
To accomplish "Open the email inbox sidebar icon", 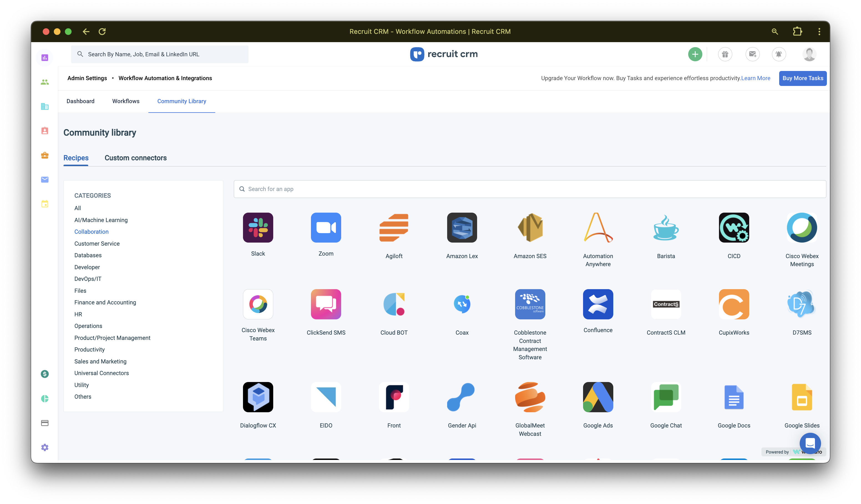I will [44, 180].
